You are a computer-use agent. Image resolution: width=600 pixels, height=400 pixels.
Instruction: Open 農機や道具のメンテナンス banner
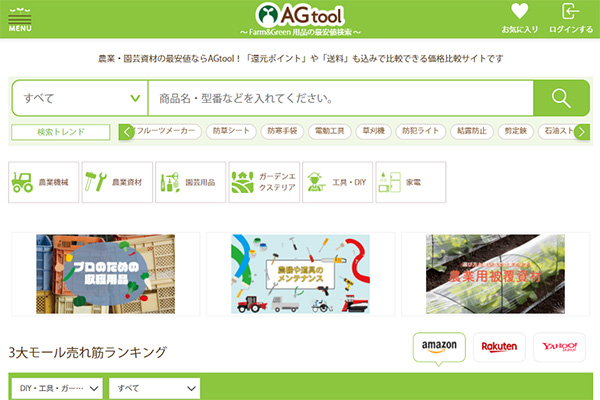tap(300, 274)
